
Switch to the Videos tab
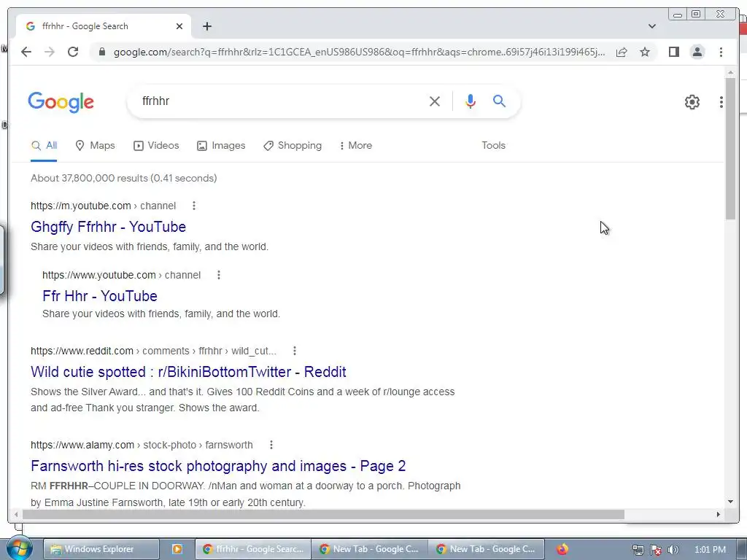[x=156, y=146]
